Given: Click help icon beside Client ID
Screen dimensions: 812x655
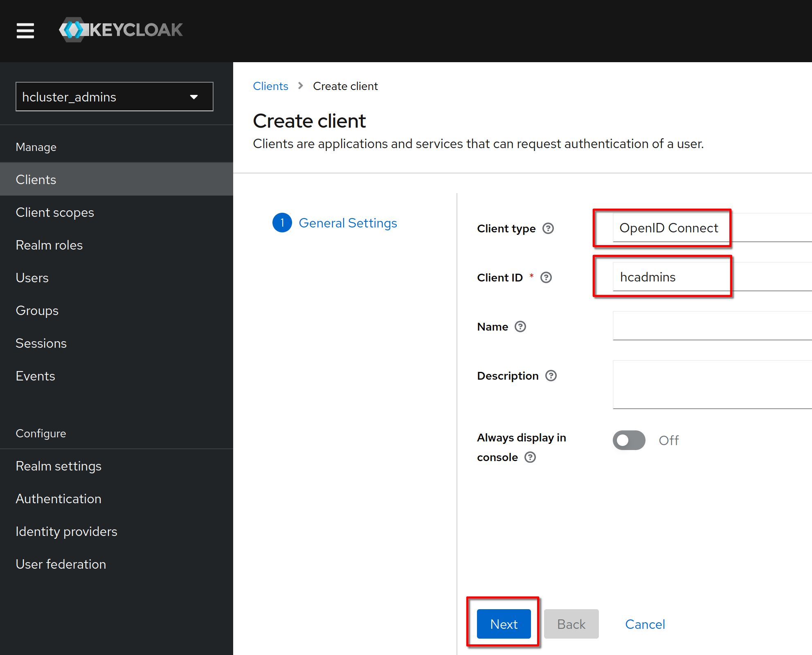Looking at the screenshot, I should click(546, 277).
